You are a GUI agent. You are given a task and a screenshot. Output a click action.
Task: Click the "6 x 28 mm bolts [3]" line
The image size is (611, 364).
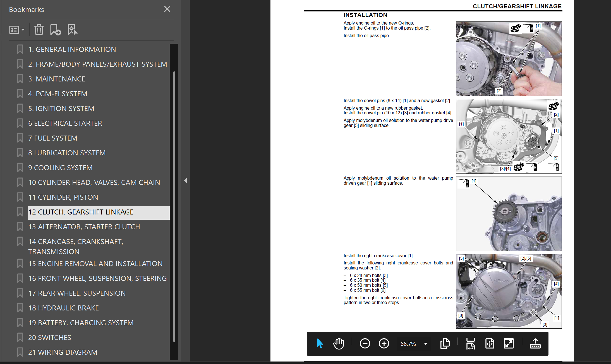[369, 275]
